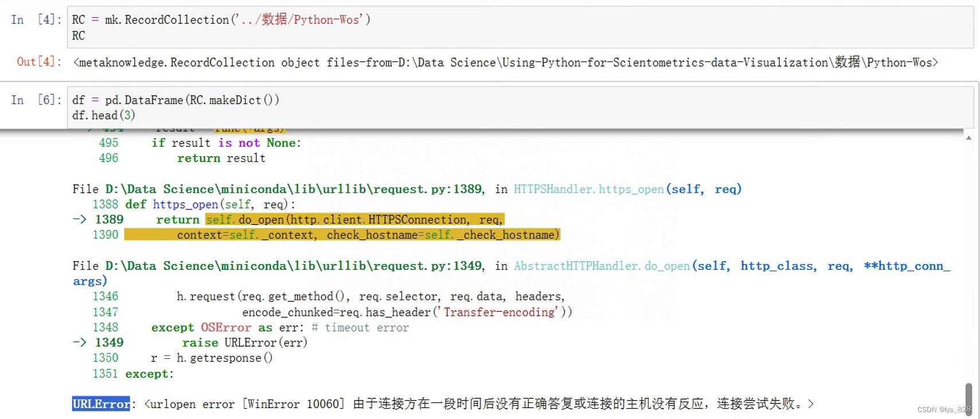Viewport: 980px width, 419px height.
Task: Click the output scrollbar up arrow
Action: pyautogui.click(x=969, y=138)
